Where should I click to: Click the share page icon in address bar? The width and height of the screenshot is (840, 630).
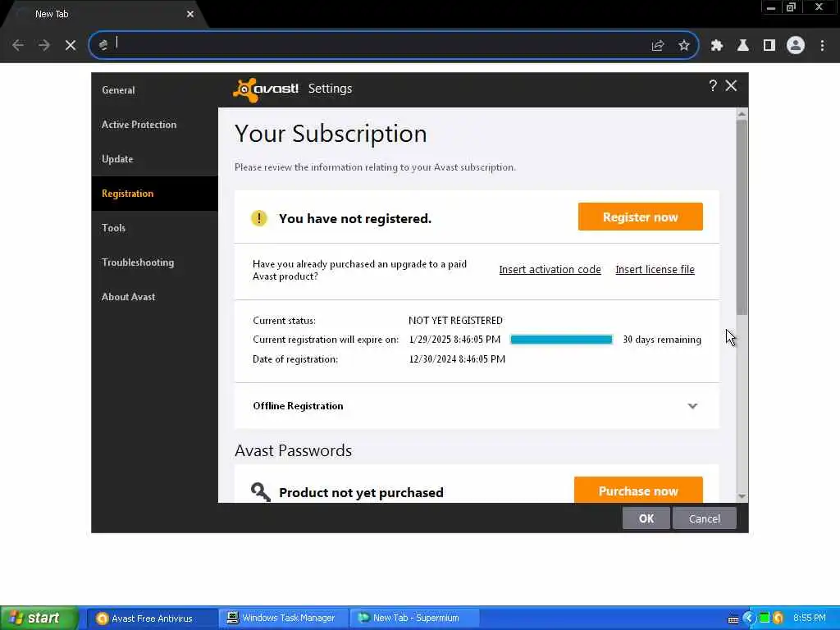pos(657,46)
